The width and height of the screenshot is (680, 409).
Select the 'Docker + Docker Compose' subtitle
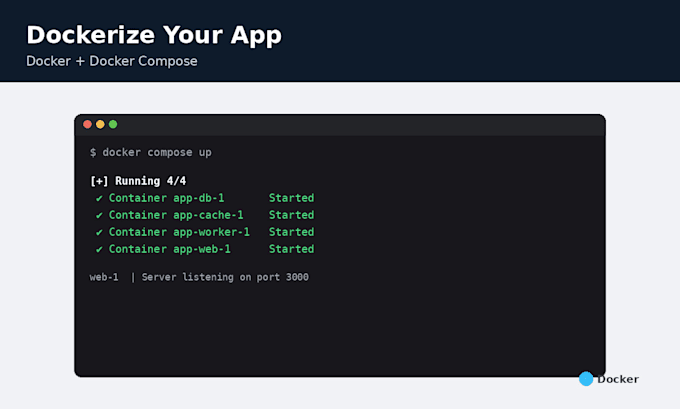pos(111,61)
